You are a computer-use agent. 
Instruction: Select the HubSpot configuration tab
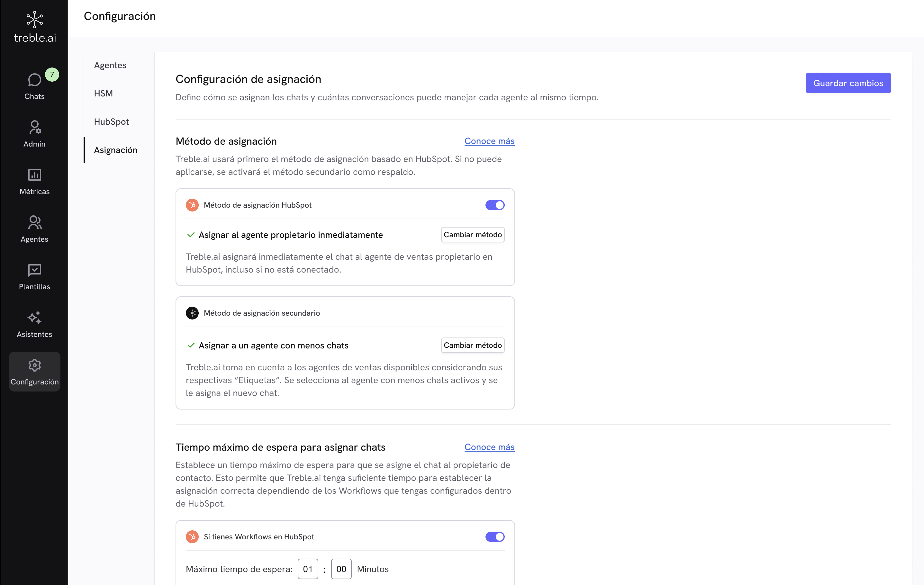click(111, 121)
